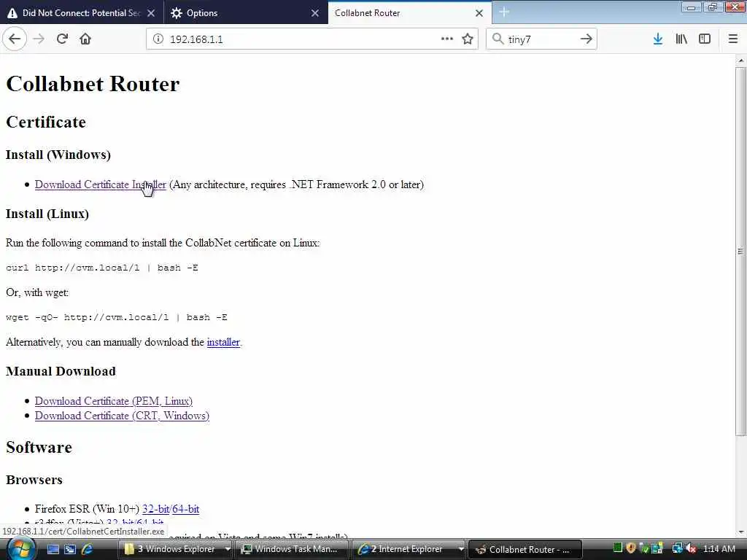Switch to Windows Task Manager in taskbar
This screenshot has width=747, height=560.
pos(291,549)
